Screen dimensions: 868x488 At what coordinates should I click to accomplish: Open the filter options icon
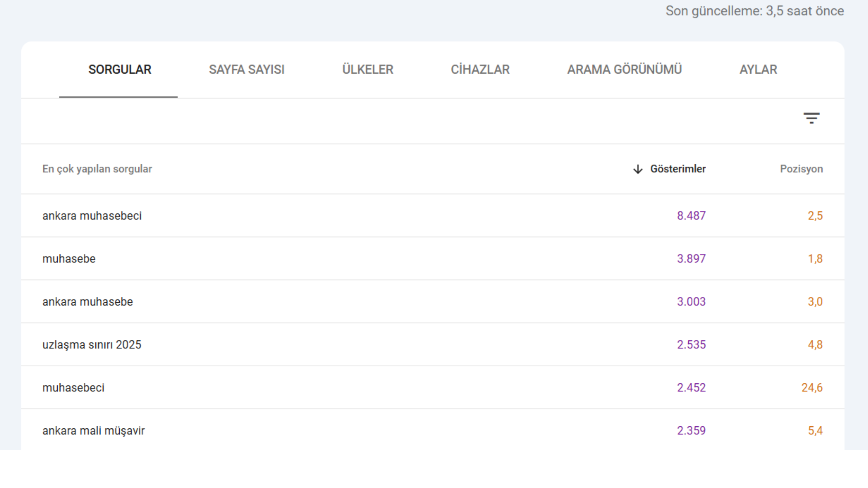pyautogui.click(x=812, y=118)
